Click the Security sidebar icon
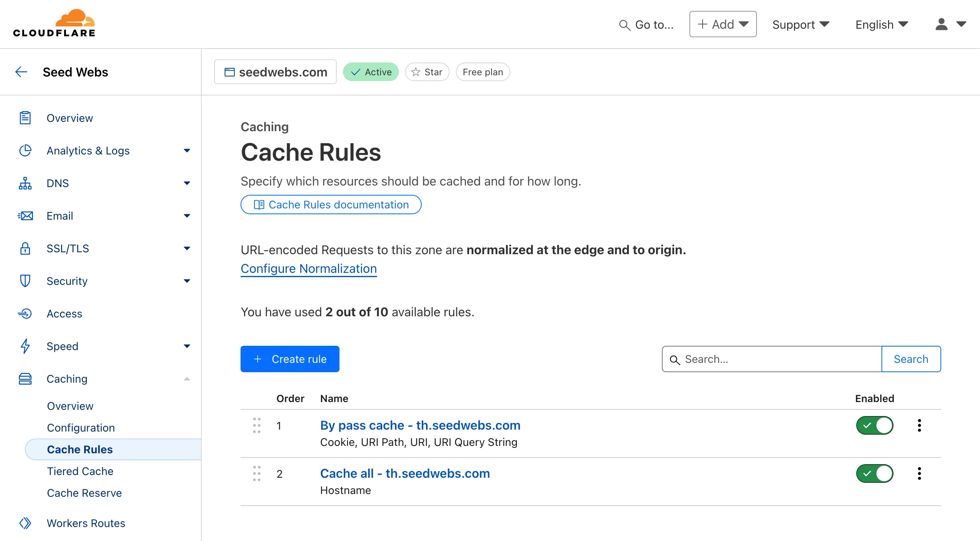Viewport: 980px width, 541px height. click(24, 281)
